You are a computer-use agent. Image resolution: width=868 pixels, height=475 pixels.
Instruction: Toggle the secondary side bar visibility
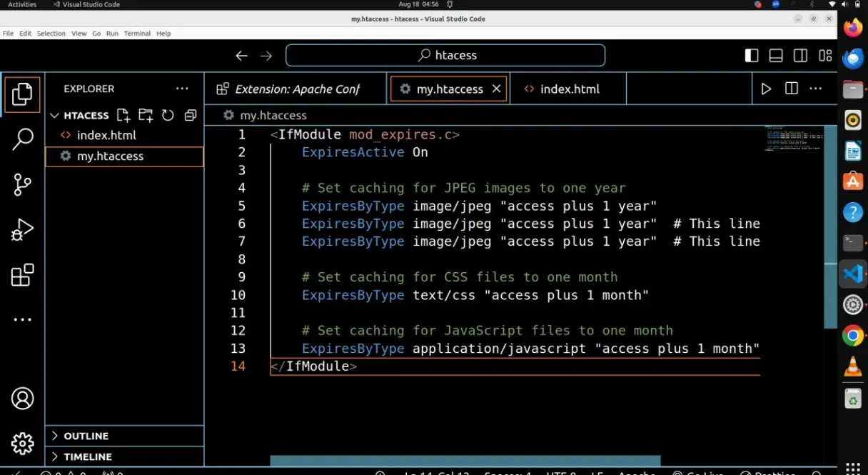pos(800,56)
